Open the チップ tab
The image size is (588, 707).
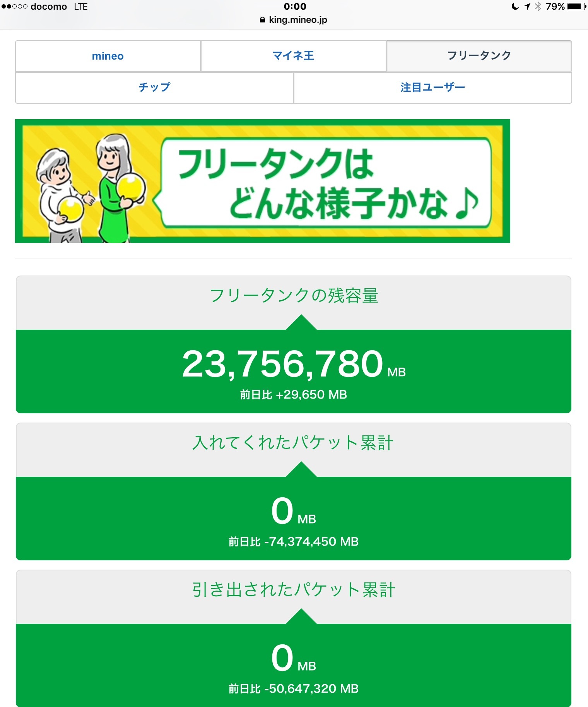click(x=154, y=87)
